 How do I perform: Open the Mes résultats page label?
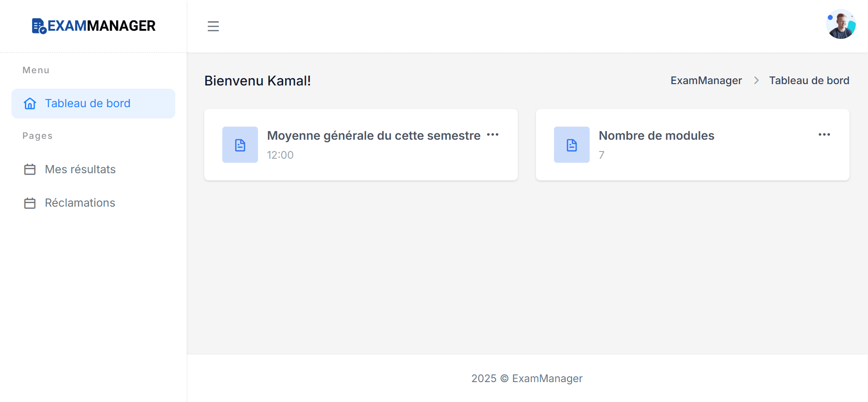[80, 170]
